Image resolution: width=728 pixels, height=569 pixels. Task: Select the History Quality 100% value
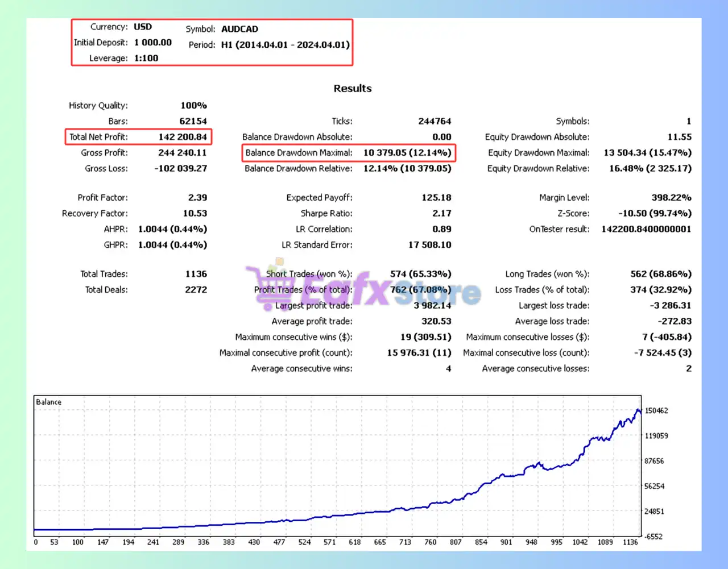coord(193,105)
